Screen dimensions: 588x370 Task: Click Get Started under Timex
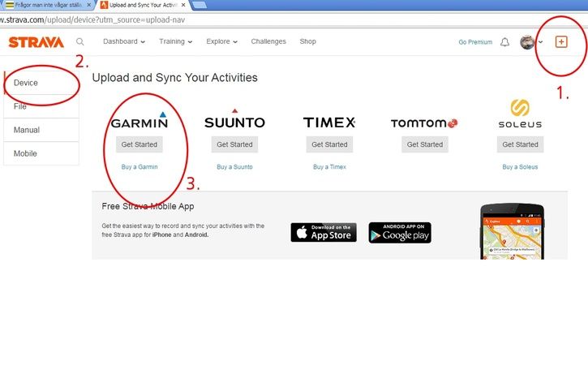[329, 144]
